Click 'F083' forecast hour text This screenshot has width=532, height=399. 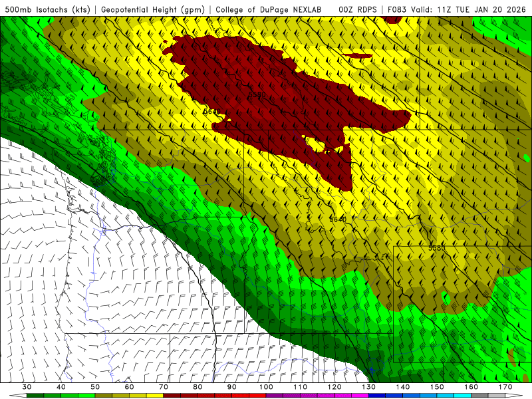click(397, 9)
